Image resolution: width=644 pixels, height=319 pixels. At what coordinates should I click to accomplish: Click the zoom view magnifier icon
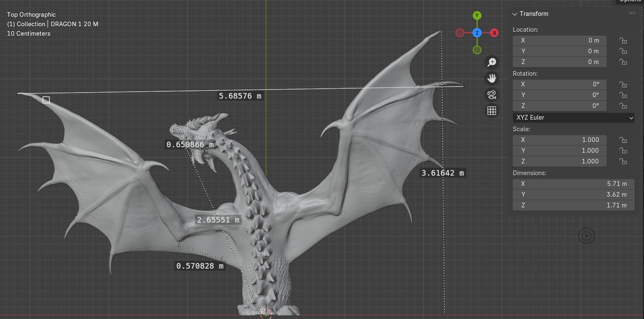(x=492, y=62)
